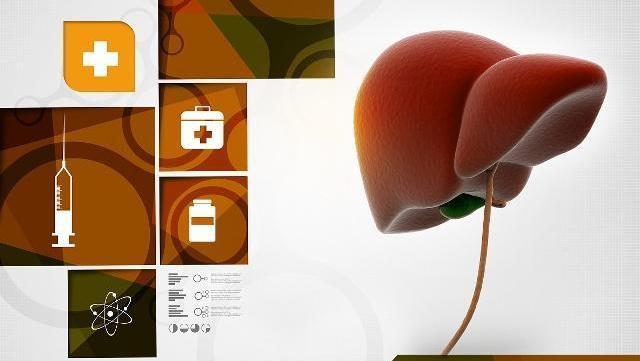Click the second pie chart icon in the row
Image resolution: width=640 pixels, height=361 pixels.
tap(184, 328)
